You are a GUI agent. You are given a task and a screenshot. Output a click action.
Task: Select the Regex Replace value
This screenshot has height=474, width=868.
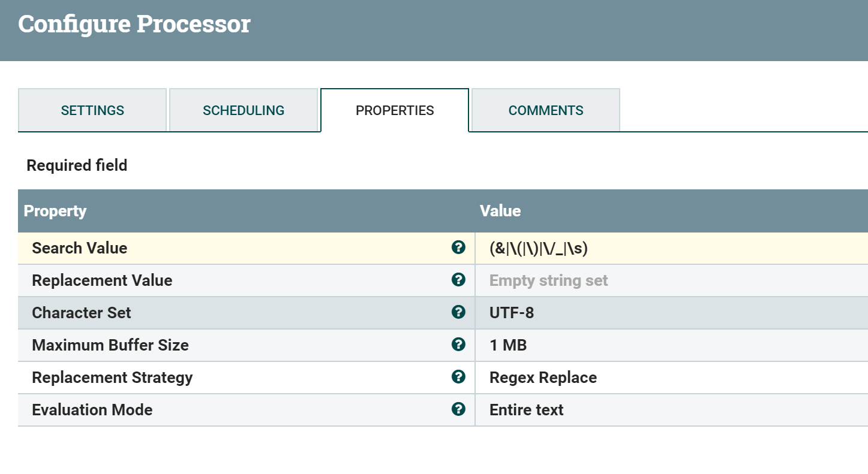coord(542,377)
